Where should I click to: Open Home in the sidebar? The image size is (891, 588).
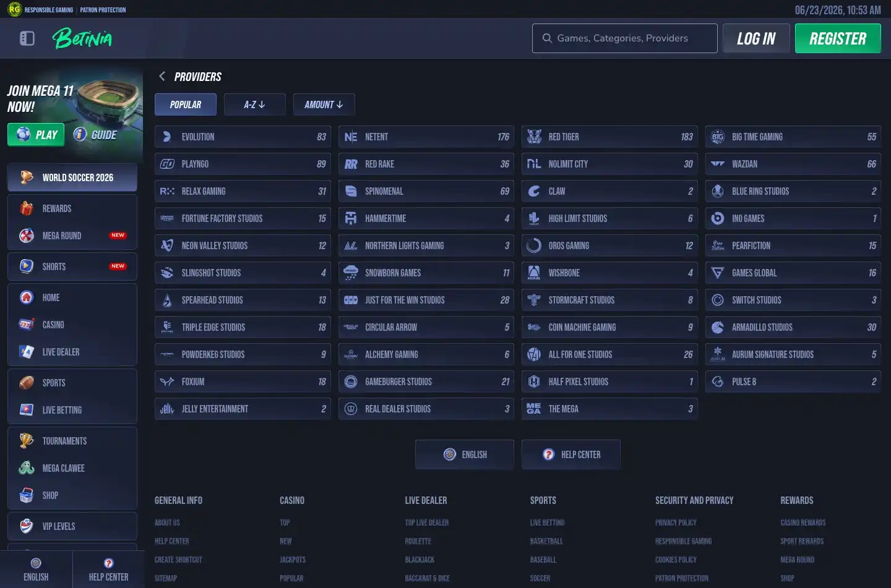click(x=72, y=297)
